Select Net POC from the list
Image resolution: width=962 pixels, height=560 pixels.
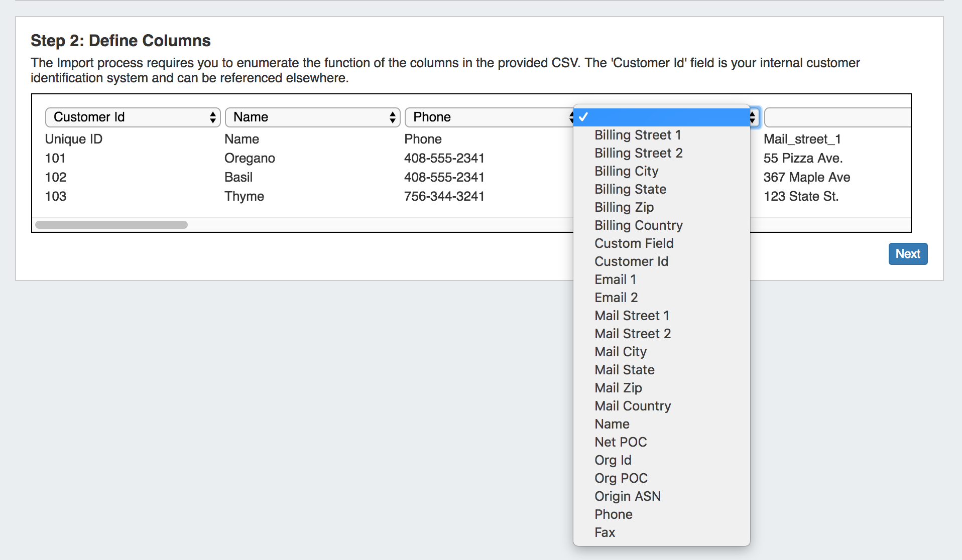coord(621,442)
